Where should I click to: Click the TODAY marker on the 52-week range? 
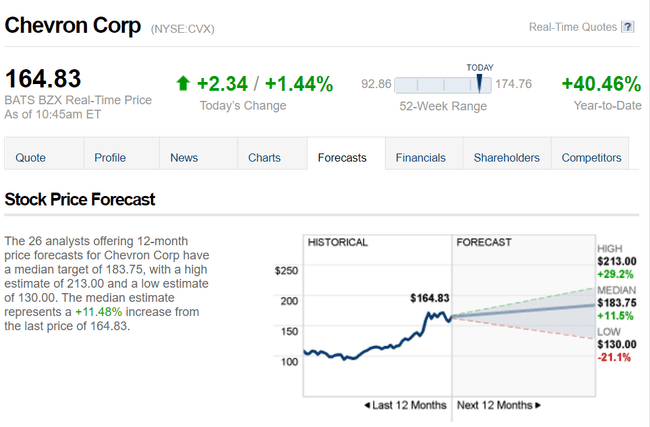pos(481,82)
